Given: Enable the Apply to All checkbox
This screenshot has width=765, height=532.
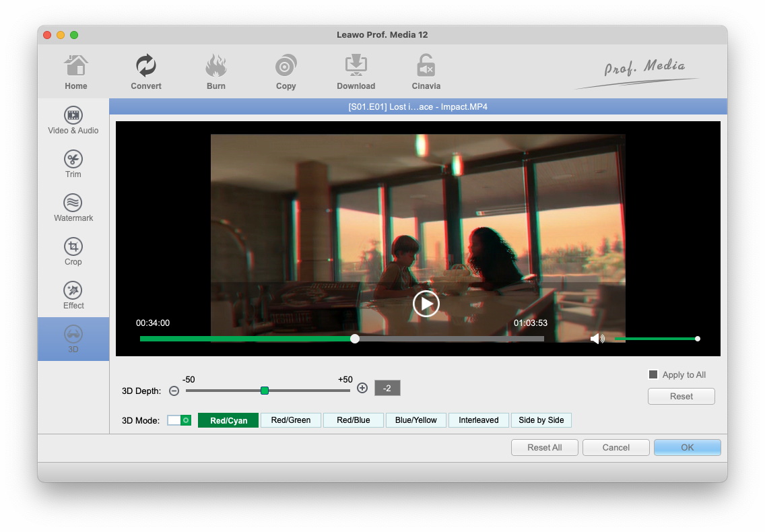Looking at the screenshot, I should pos(653,375).
